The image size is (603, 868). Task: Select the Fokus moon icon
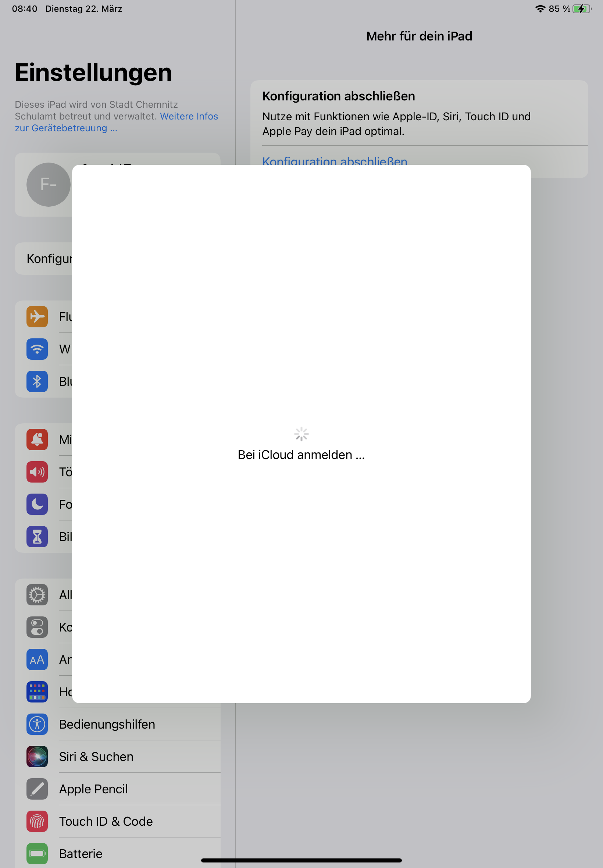point(37,504)
